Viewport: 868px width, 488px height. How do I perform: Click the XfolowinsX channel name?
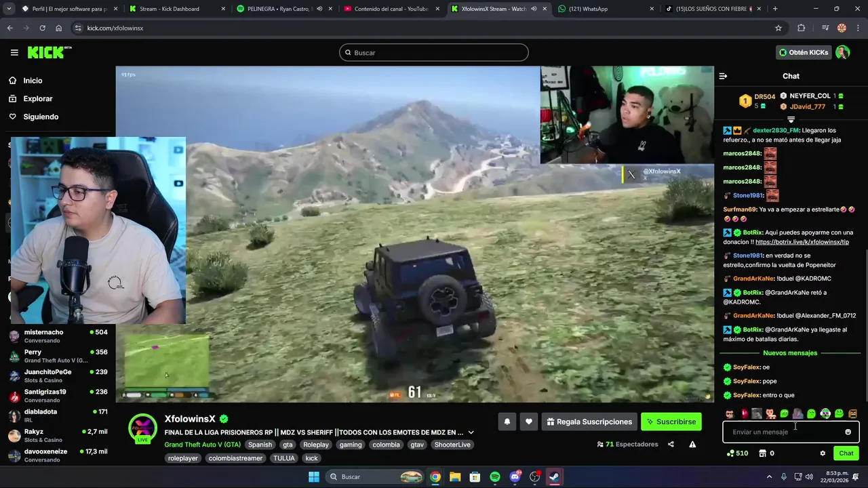[x=190, y=420]
